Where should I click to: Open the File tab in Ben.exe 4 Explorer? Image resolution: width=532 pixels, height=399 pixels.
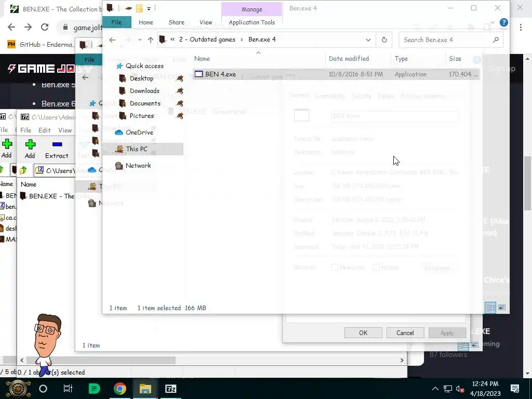116,22
